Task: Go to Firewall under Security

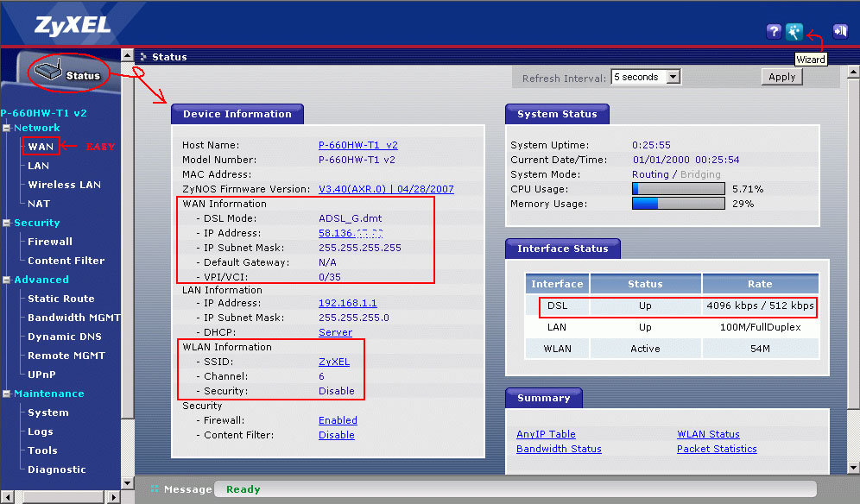Action: click(x=50, y=242)
